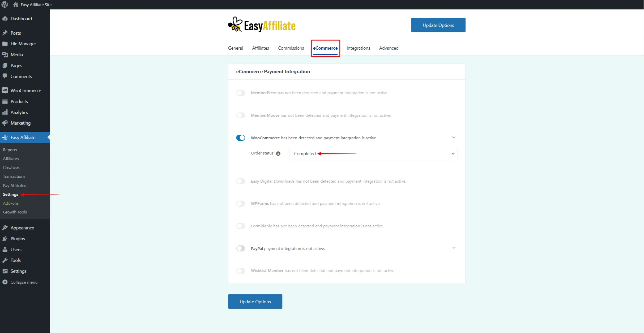Image resolution: width=644 pixels, height=333 pixels.
Task: Click the WooCommerce logo icon
Action: (x=5, y=90)
